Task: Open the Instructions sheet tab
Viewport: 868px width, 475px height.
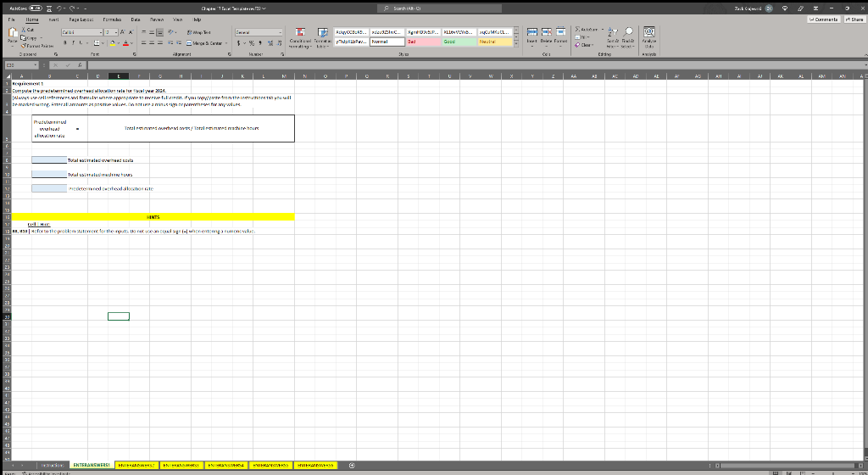Action: coord(53,466)
